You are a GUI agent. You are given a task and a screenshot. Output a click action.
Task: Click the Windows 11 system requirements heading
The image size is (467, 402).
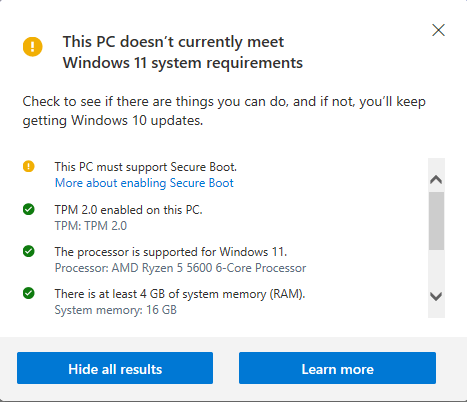click(x=183, y=53)
